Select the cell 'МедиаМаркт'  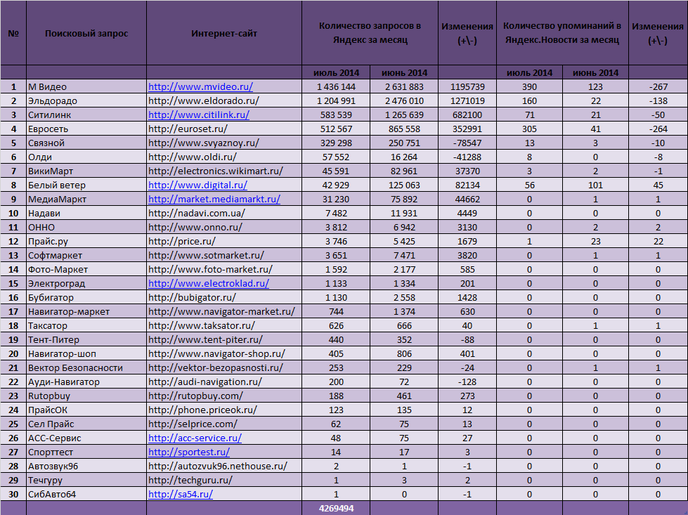(x=86, y=199)
